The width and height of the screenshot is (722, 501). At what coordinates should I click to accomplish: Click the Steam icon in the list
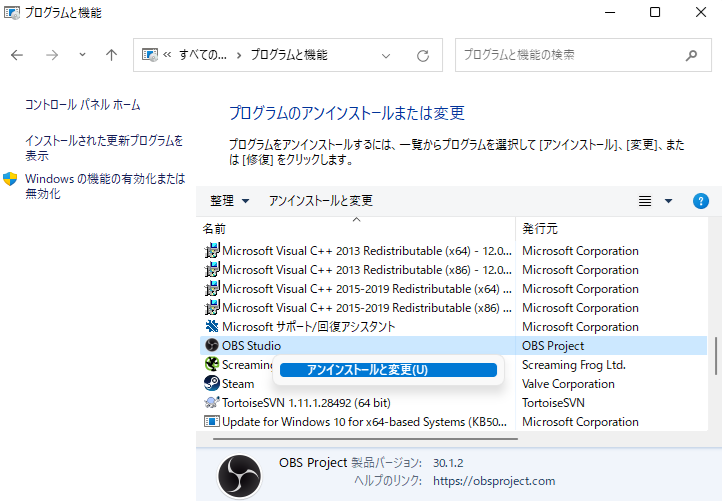point(212,383)
